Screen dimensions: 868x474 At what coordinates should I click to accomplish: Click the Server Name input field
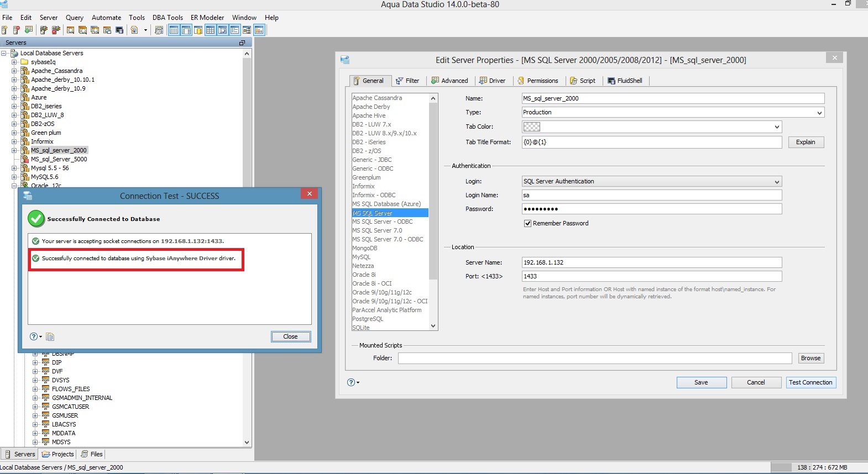(x=652, y=262)
